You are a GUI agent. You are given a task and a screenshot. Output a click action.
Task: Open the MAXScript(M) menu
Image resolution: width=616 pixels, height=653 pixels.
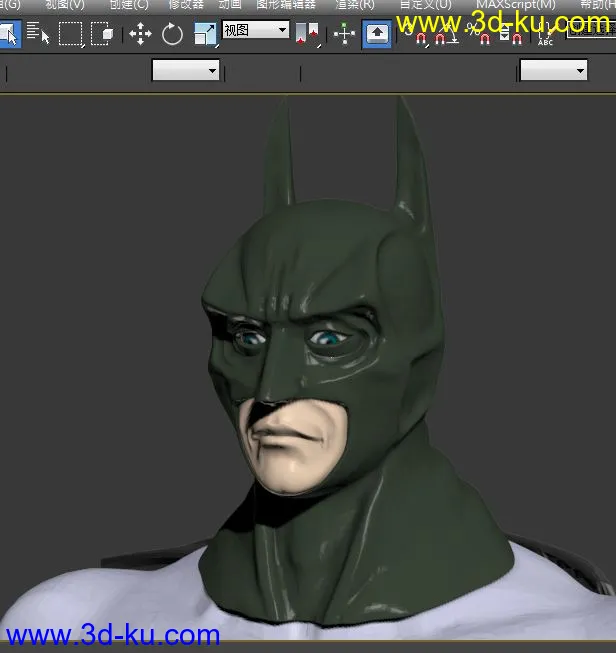tap(516, 5)
